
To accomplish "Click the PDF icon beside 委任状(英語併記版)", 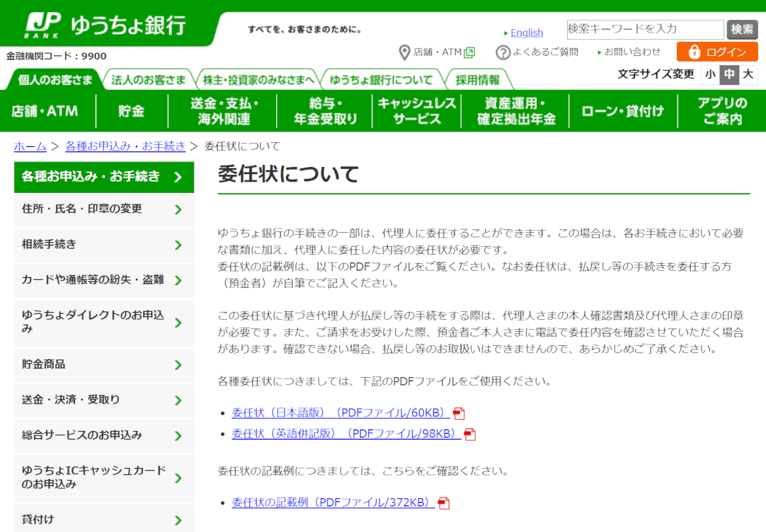I will 471,434.
